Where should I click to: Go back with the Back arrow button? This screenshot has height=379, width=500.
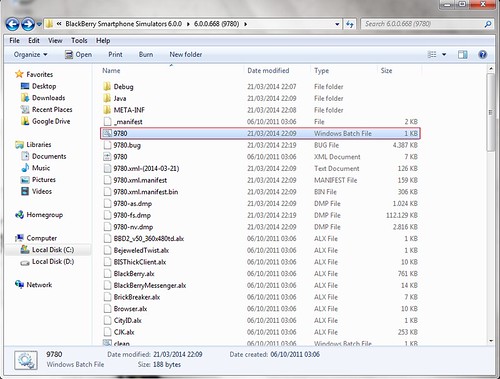point(12,24)
